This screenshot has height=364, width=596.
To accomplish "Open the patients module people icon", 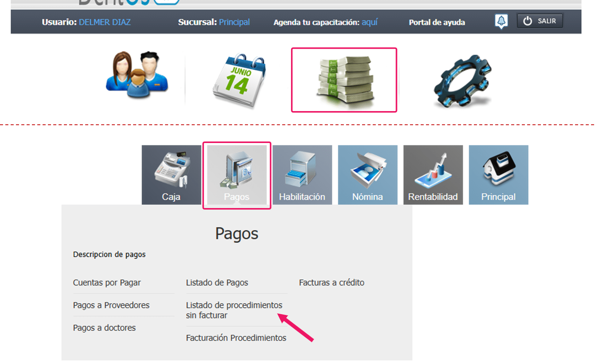I will point(137,75).
